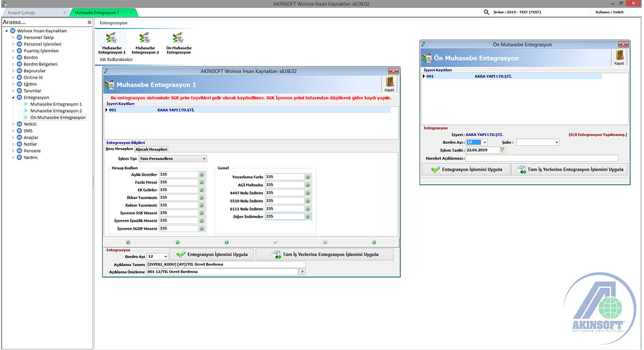This screenshot has height=350, width=644.
Task: Focus the Açıklama Tanımı field
Action: [226, 264]
